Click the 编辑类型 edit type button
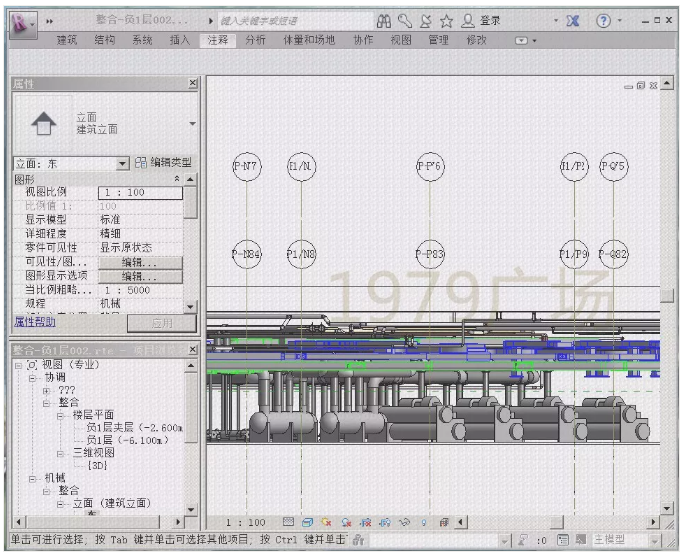686x556 pixels. tap(163, 163)
